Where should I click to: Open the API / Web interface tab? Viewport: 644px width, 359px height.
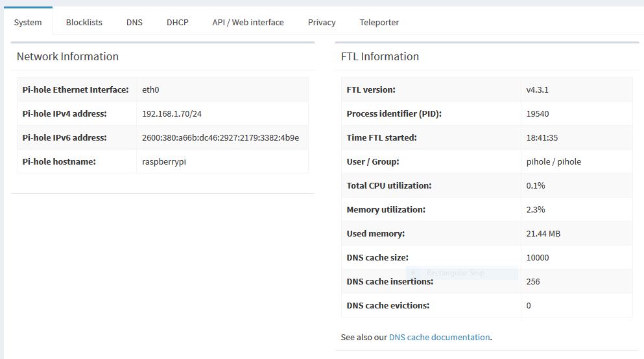248,23
